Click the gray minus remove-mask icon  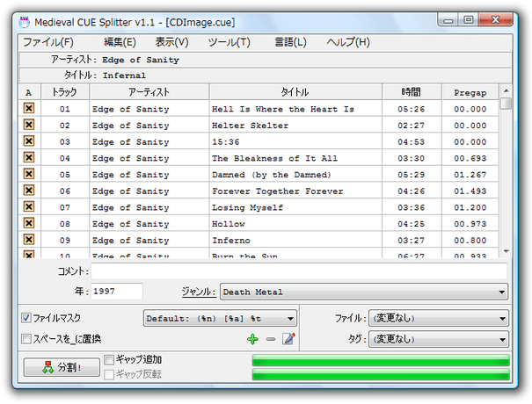(271, 339)
